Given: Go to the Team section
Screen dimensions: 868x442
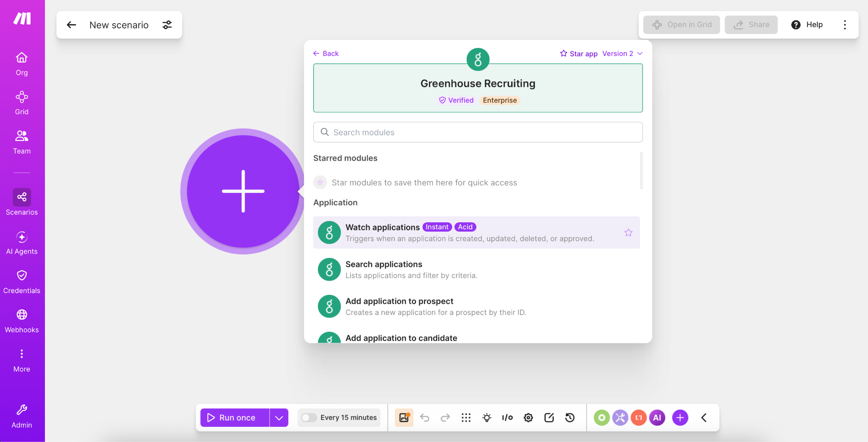Looking at the screenshot, I should click(22, 142).
